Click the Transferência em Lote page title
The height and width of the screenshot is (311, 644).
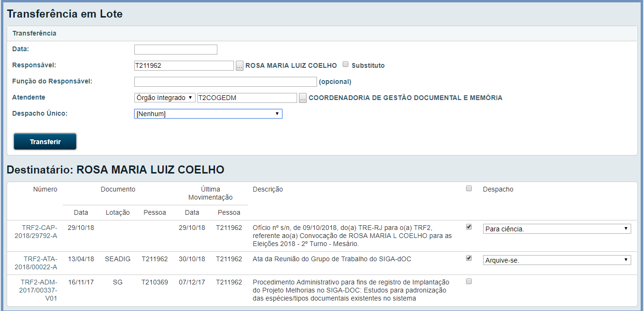[x=65, y=14]
